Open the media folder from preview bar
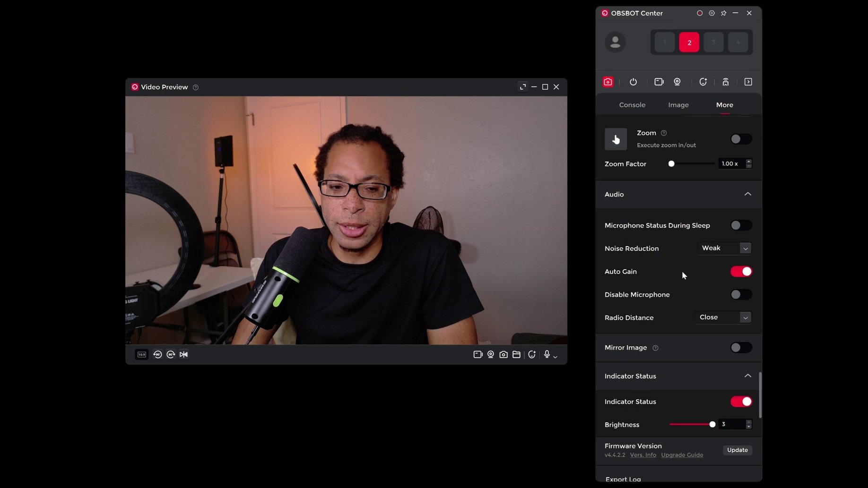 click(x=516, y=354)
